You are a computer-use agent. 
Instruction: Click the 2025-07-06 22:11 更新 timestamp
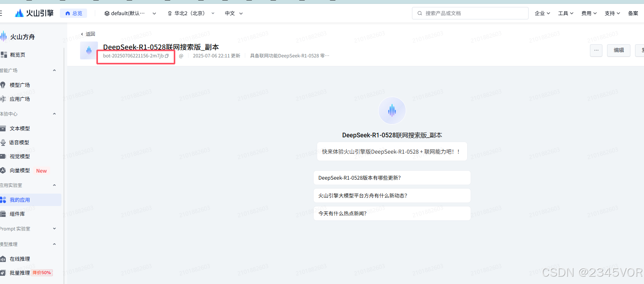click(x=216, y=56)
